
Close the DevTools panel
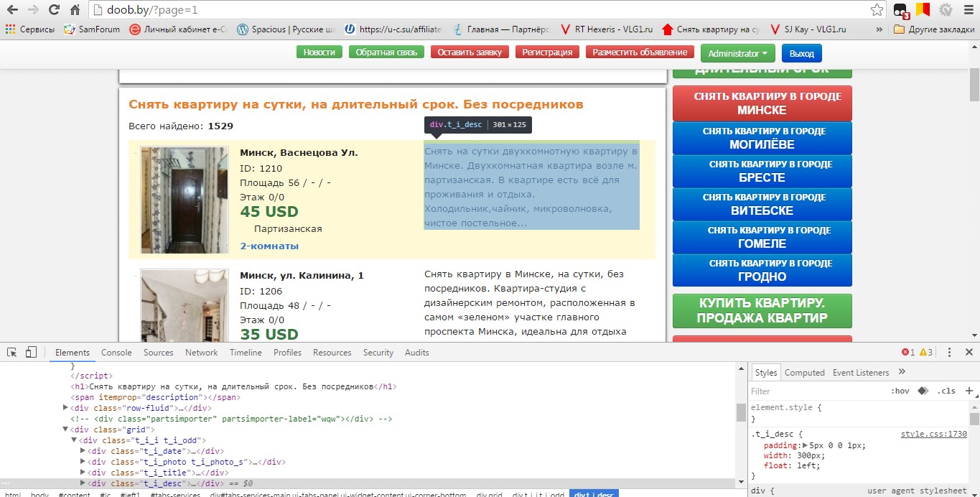click(x=969, y=353)
